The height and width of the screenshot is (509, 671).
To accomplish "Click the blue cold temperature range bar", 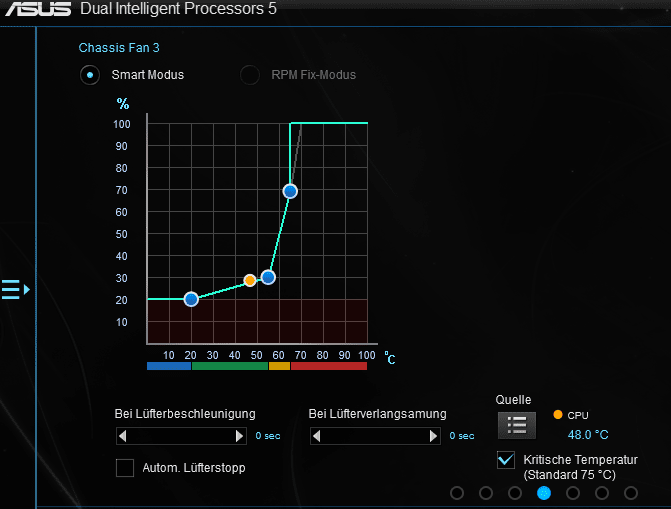I will (169, 366).
